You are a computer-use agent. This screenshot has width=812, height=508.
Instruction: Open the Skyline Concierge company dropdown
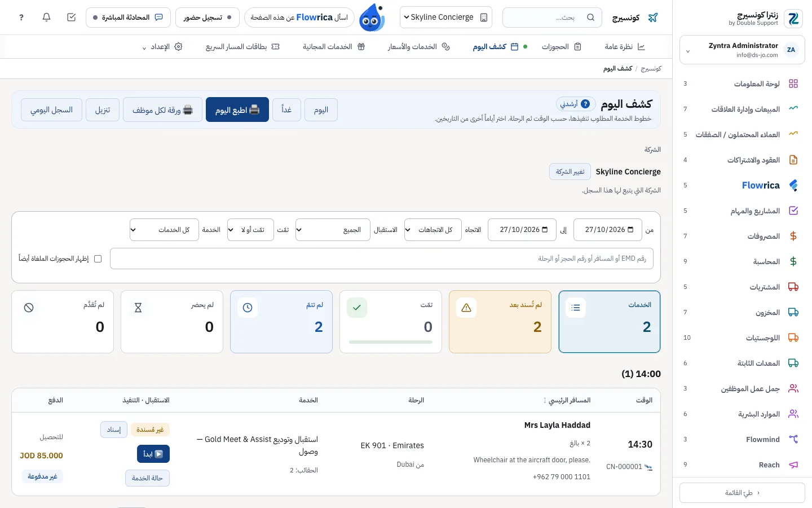445,17
